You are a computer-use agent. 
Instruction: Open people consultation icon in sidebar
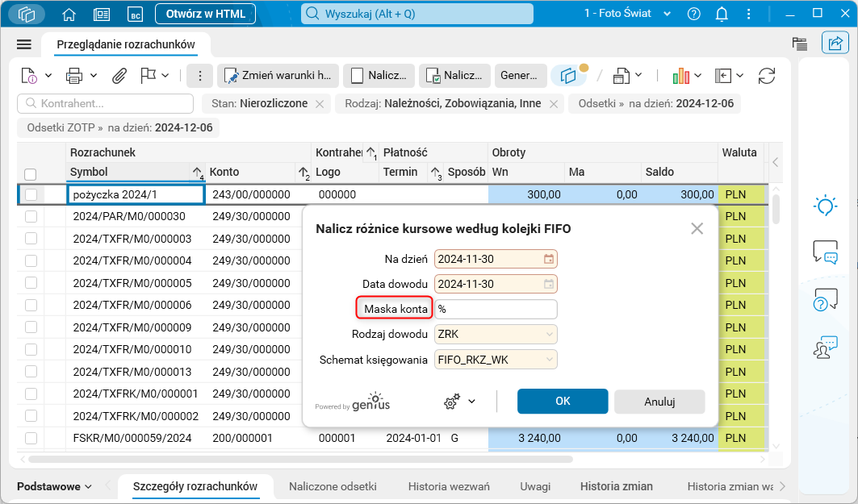(x=825, y=347)
